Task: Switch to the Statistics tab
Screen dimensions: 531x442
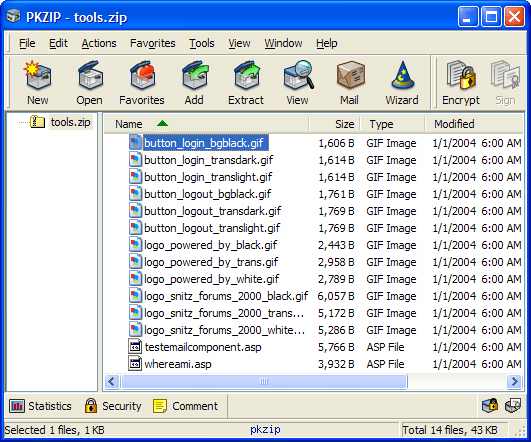Action: click(x=41, y=406)
